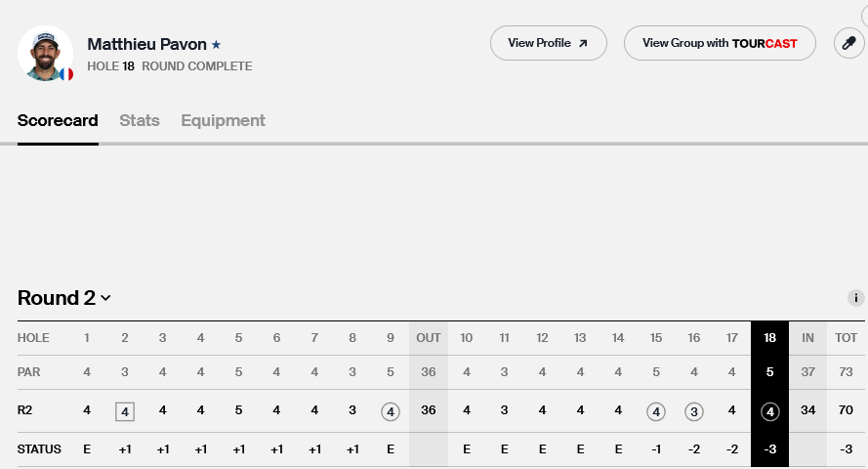Click the chevron beside Round 2
868x469 pixels.
(x=105, y=298)
